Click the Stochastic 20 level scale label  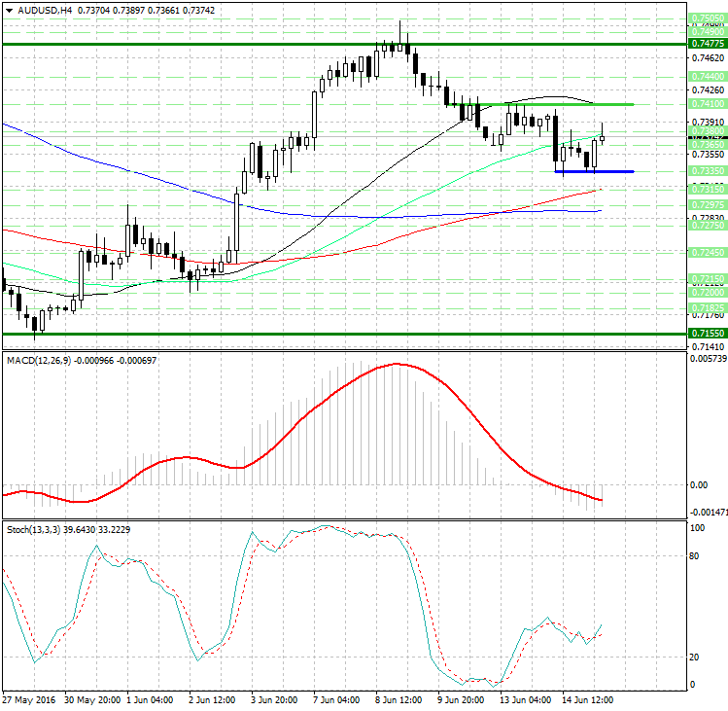696,658
